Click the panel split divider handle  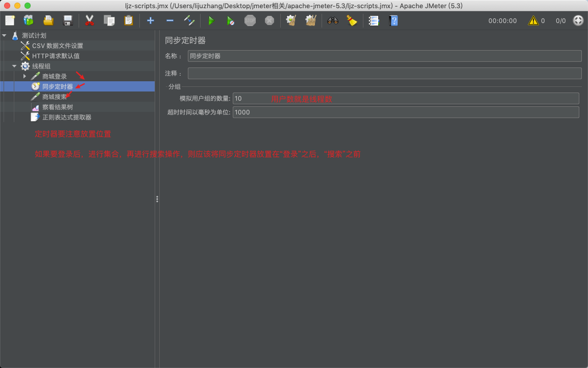click(x=157, y=199)
